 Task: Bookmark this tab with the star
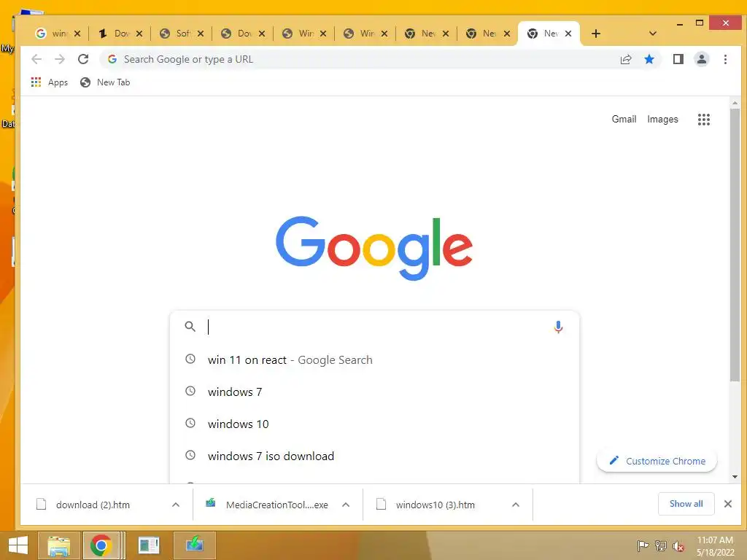click(649, 59)
